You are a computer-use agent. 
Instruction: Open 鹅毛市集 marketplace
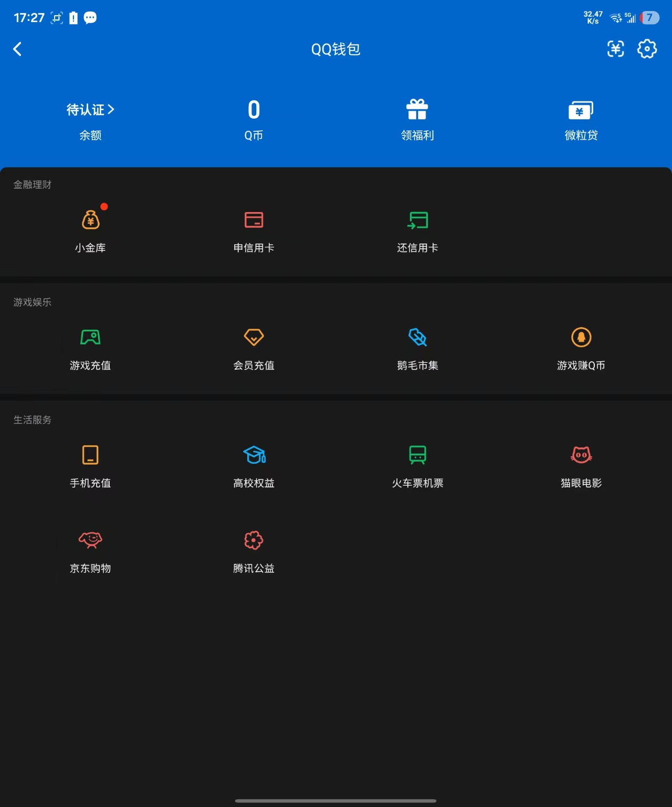pyautogui.click(x=417, y=347)
